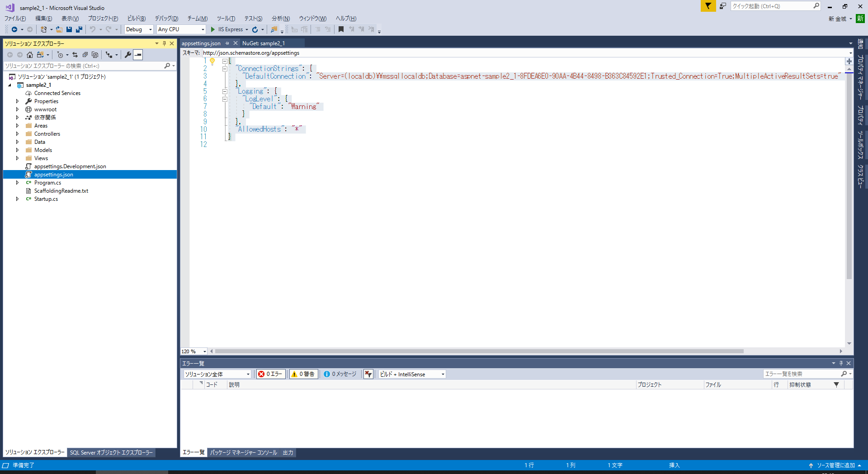Screen dimensions: 868x474
Task: Collapse the ConnectionStrings block on line 2
Action: [x=225, y=69]
